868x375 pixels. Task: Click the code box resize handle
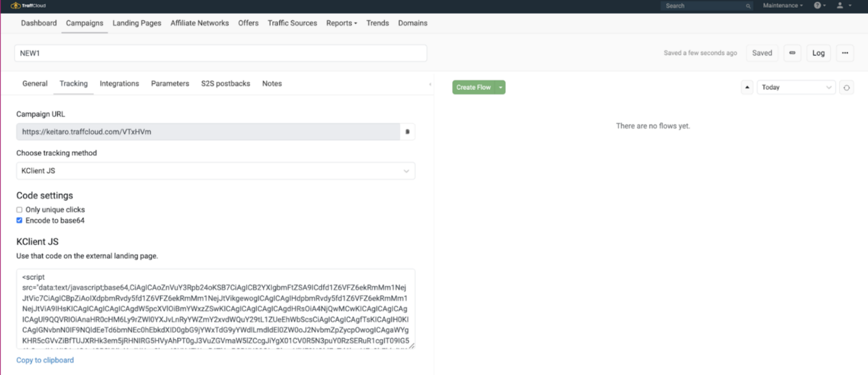point(412,346)
